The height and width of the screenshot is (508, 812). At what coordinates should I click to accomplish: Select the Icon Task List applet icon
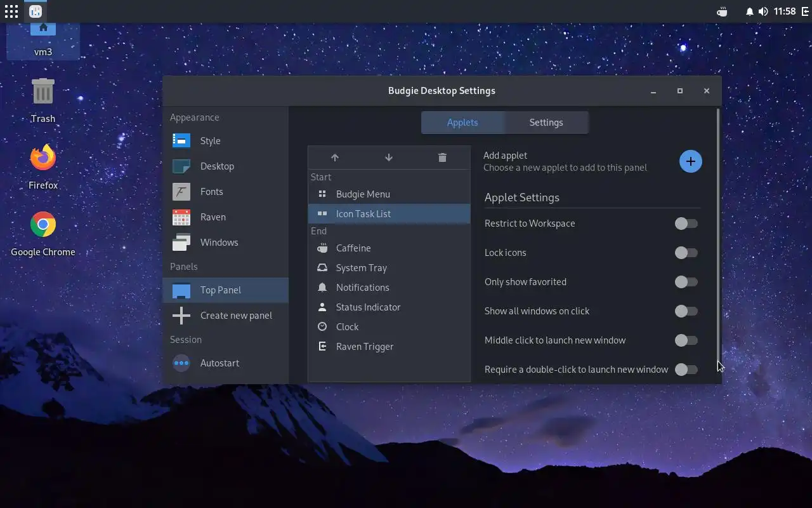tap(322, 214)
